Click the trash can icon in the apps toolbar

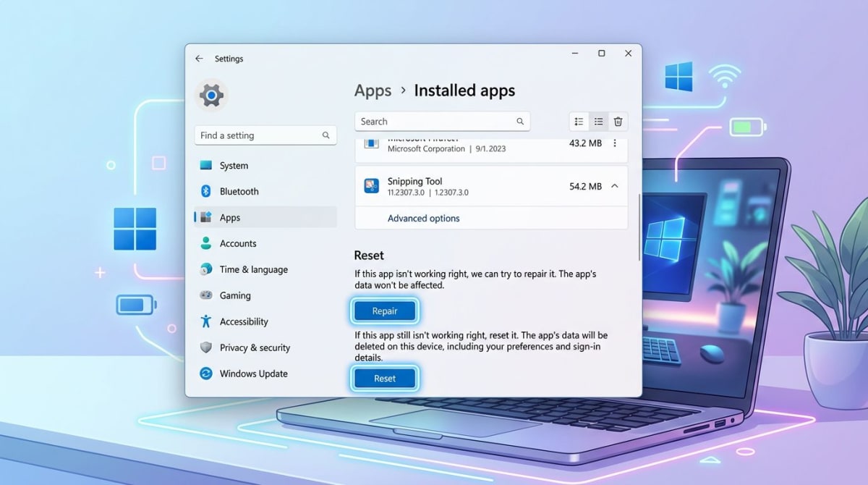[x=618, y=122]
